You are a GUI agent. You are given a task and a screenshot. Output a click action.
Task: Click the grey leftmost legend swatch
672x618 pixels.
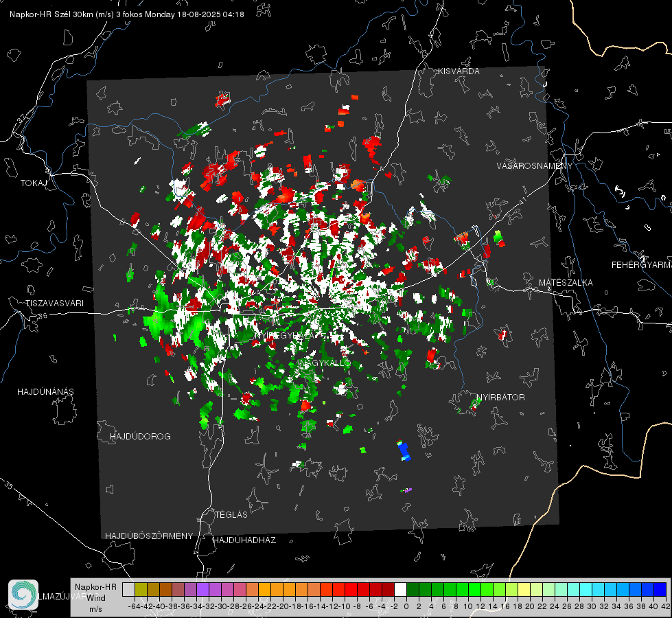(128, 589)
